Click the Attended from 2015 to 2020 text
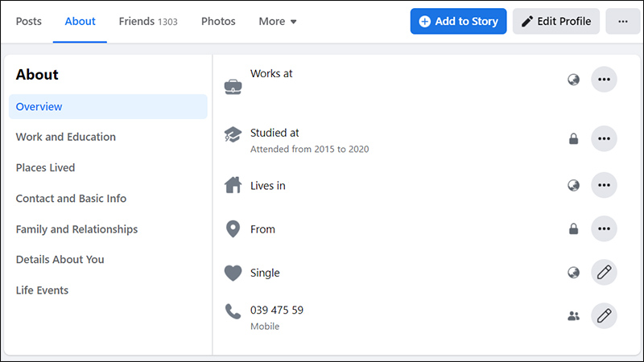 click(310, 149)
